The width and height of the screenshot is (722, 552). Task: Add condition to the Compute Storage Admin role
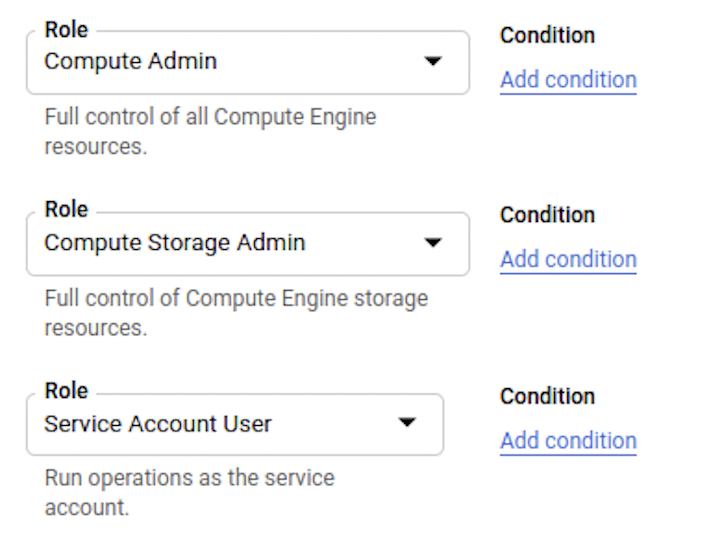click(x=568, y=260)
